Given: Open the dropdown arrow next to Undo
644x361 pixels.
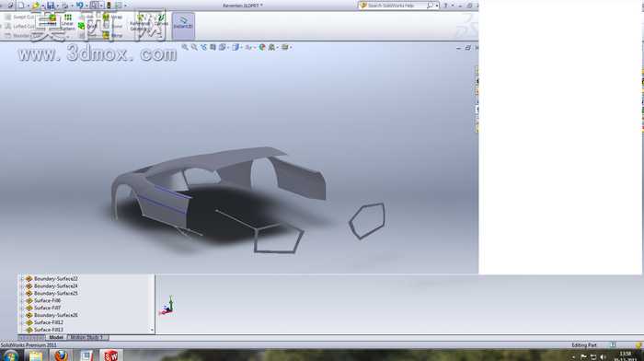Looking at the screenshot, I should [86, 6].
